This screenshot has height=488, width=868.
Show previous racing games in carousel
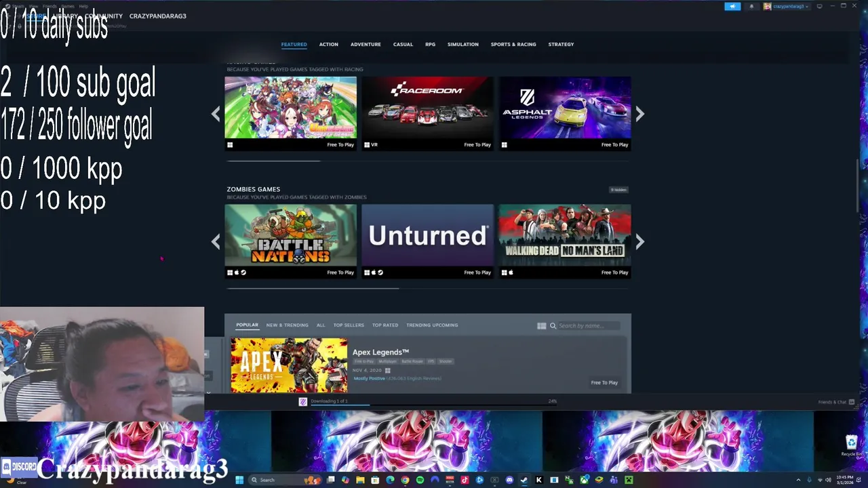click(x=216, y=114)
